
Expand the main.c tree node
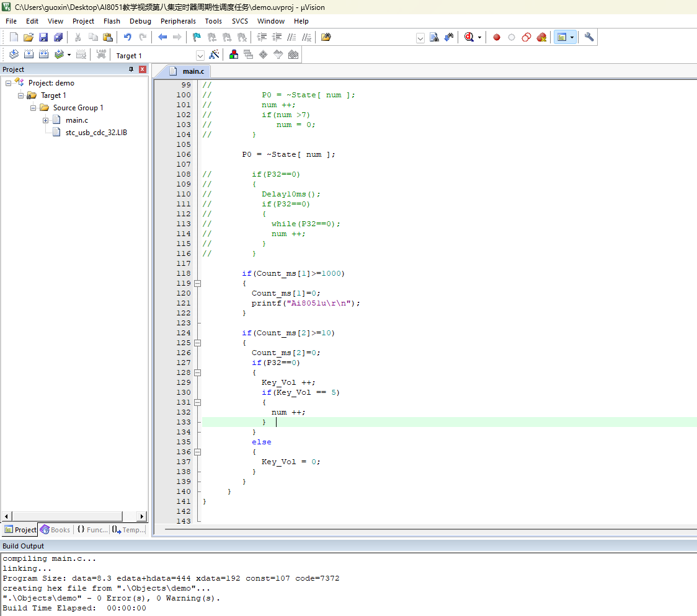click(x=45, y=120)
